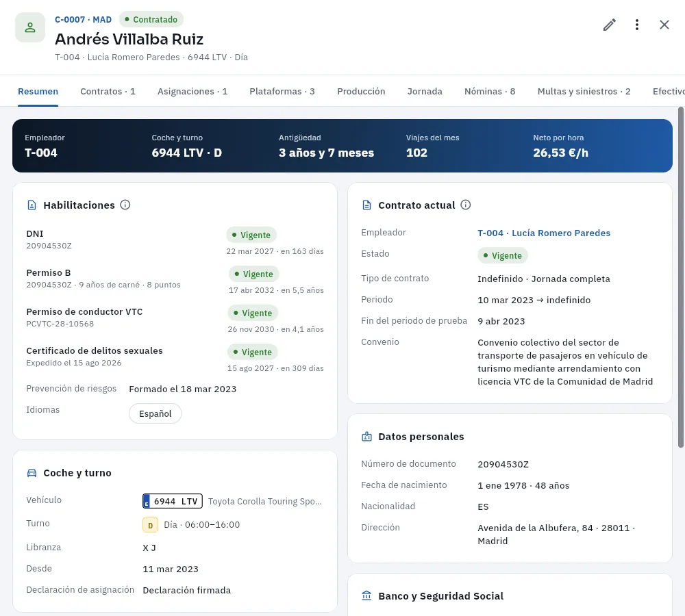The width and height of the screenshot is (685, 616).
Task: Open the Asignaciones · 1 tab
Action: coord(192,91)
